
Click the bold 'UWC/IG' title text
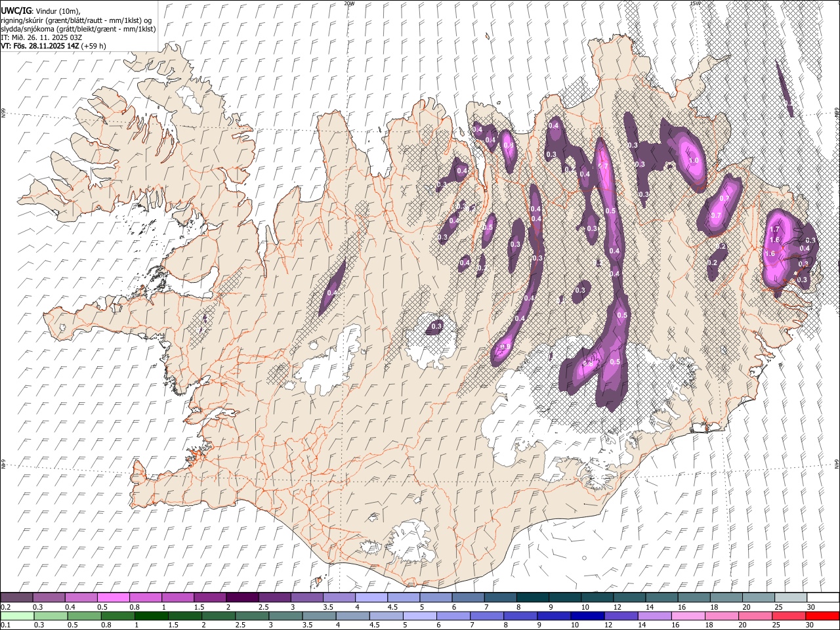tap(16, 11)
